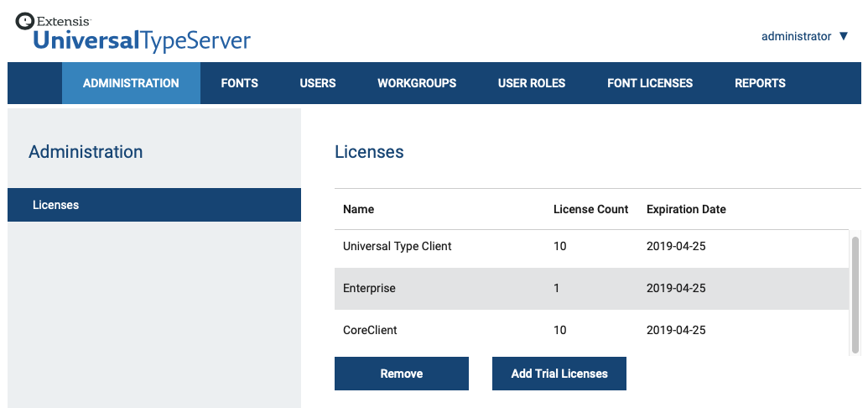Click the Universal Type Client expiration date
The image size is (868, 408).
676,246
